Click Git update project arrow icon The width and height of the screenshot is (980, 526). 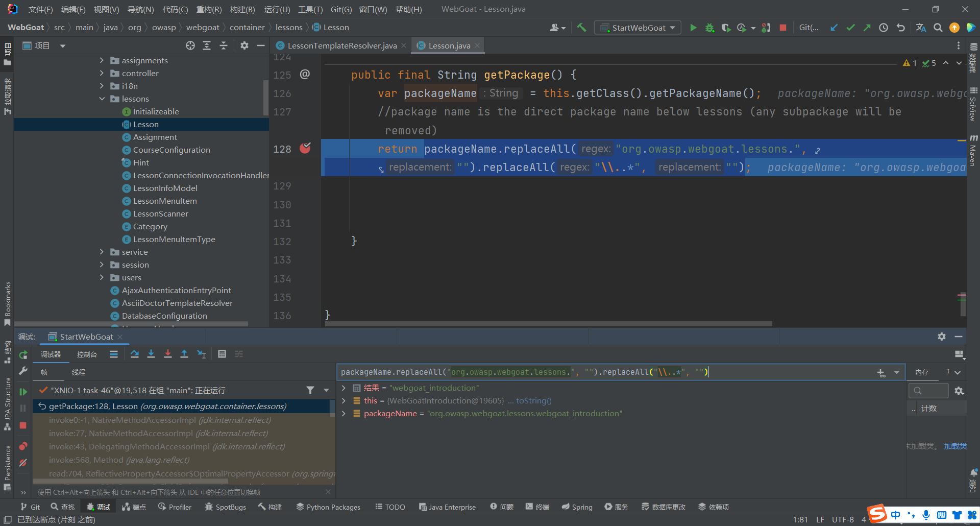834,28
